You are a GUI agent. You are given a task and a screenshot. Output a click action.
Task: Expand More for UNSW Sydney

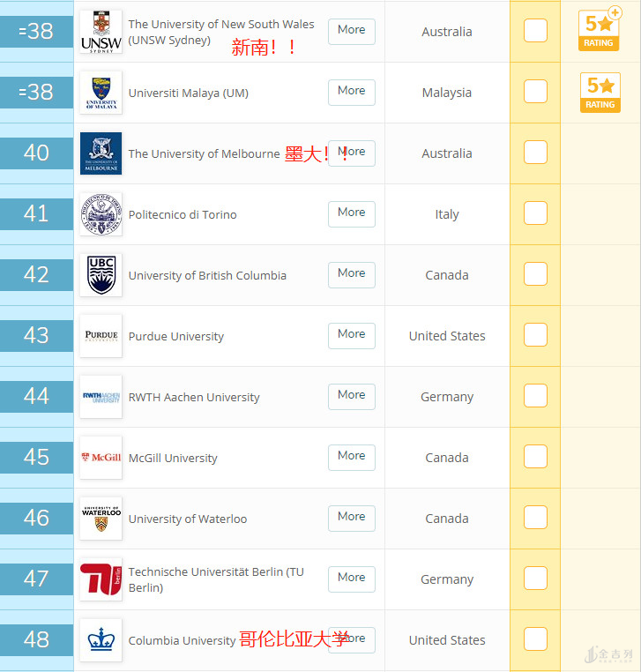(x=352, y=32)
